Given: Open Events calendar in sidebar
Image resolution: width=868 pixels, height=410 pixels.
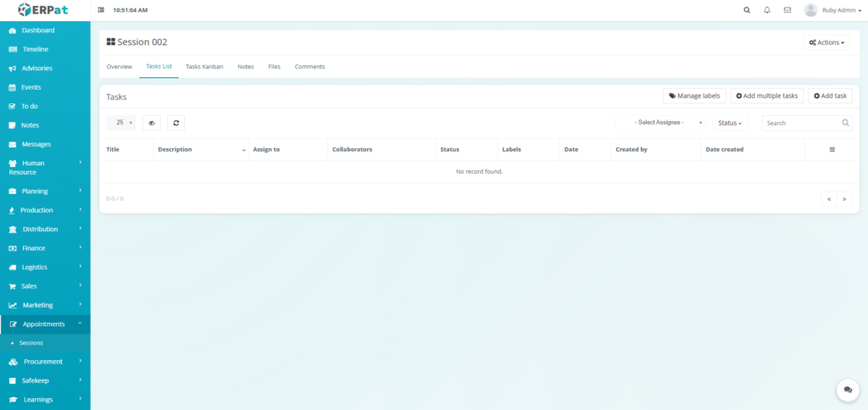Looking at the screenshot, I should coord(46,87).
